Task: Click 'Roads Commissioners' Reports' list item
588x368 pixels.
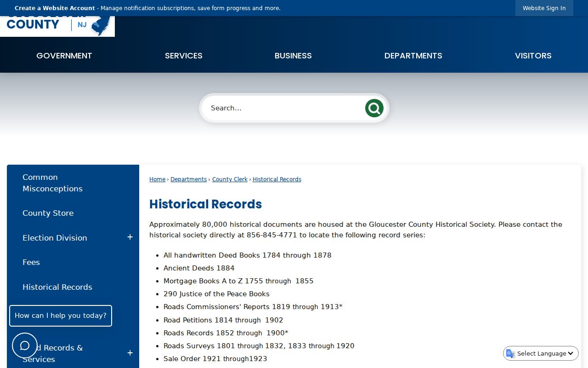Action: point(253,307)
